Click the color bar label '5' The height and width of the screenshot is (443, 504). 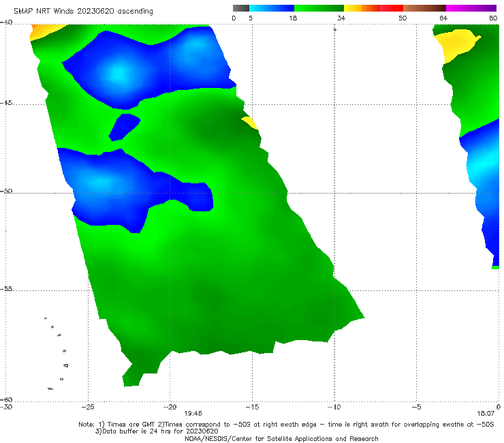pos(251,18)
